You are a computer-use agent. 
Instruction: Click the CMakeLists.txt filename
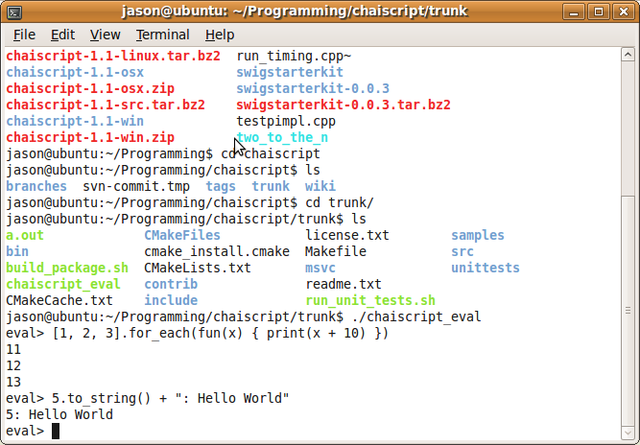[x=198, y=268]
